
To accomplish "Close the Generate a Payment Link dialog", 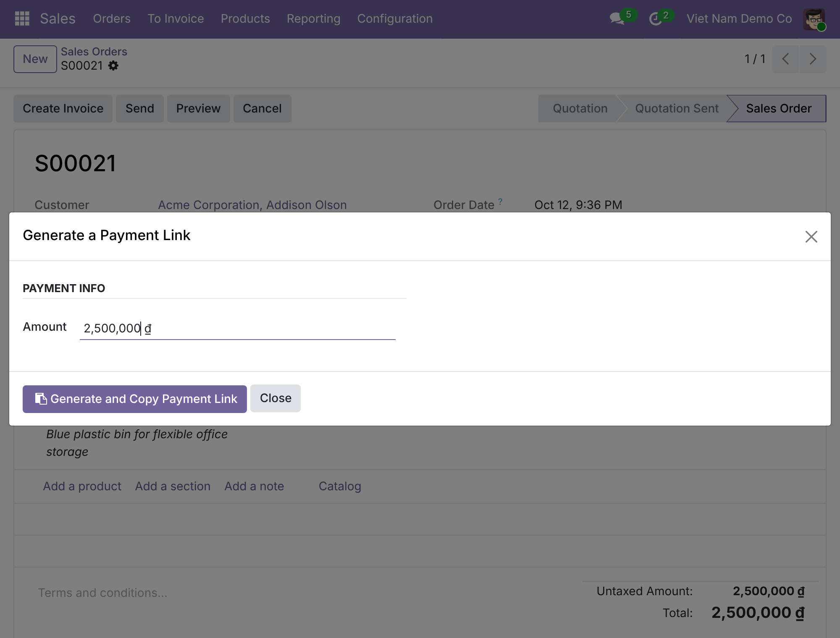I will point(811,237).
